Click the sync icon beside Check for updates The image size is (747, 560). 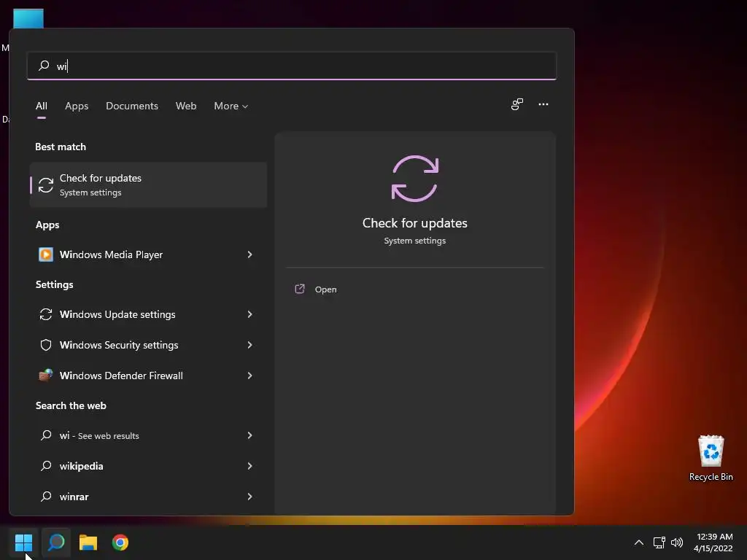tap(46, 185)
